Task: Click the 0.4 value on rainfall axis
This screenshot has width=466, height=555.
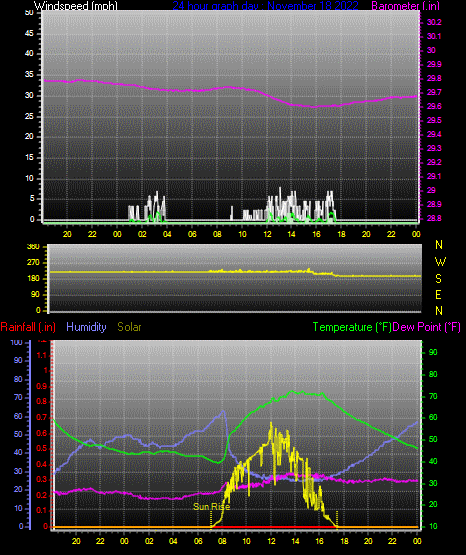Action: pyautogui.click(x=41, y=464)
